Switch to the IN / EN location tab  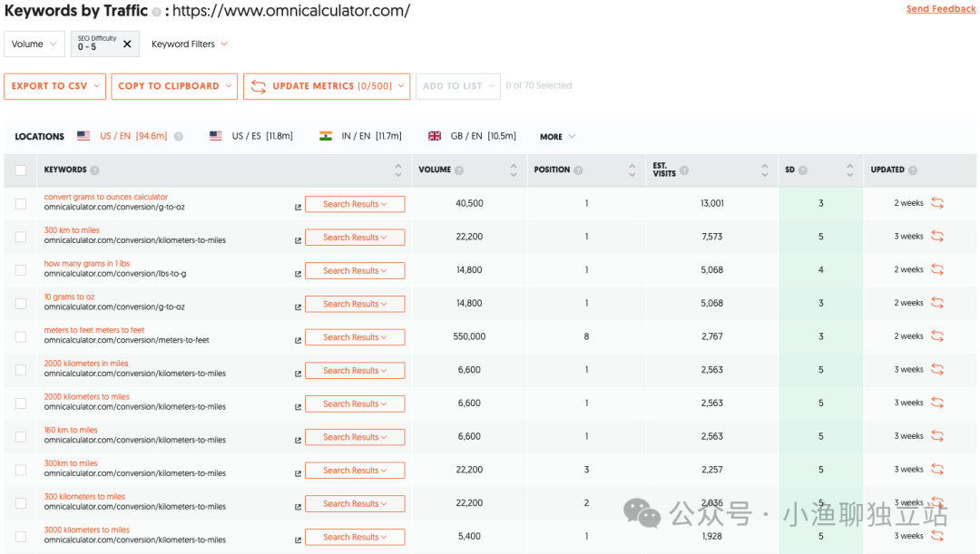(360, 136)
